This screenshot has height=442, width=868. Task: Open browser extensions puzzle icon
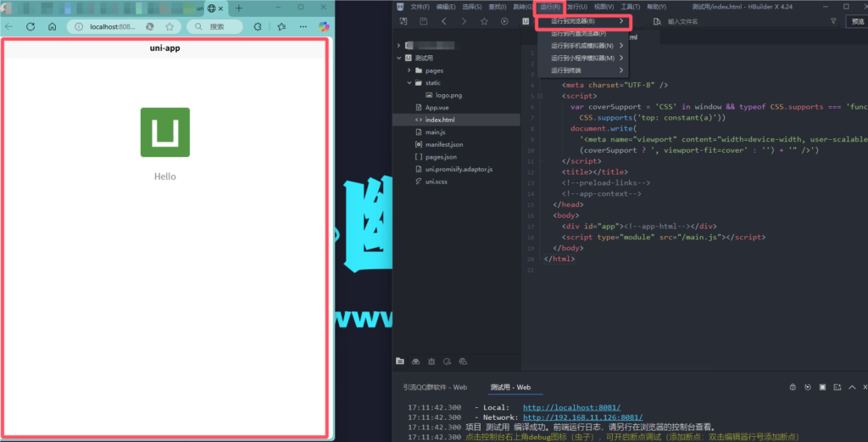click(258, 26)
